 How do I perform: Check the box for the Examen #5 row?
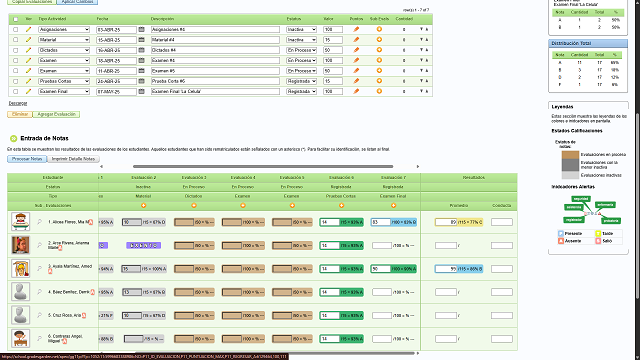pyautogui.click(x=16, y=71)
